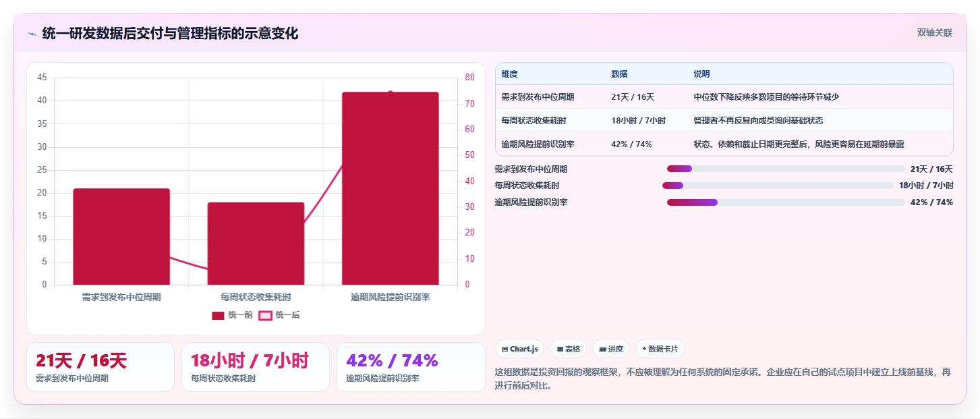This screenshot has width=980, height=419.
Task: Click the 中位数下降反映多数项目的等待环节减少 description
Action: [x=766, y=97]
